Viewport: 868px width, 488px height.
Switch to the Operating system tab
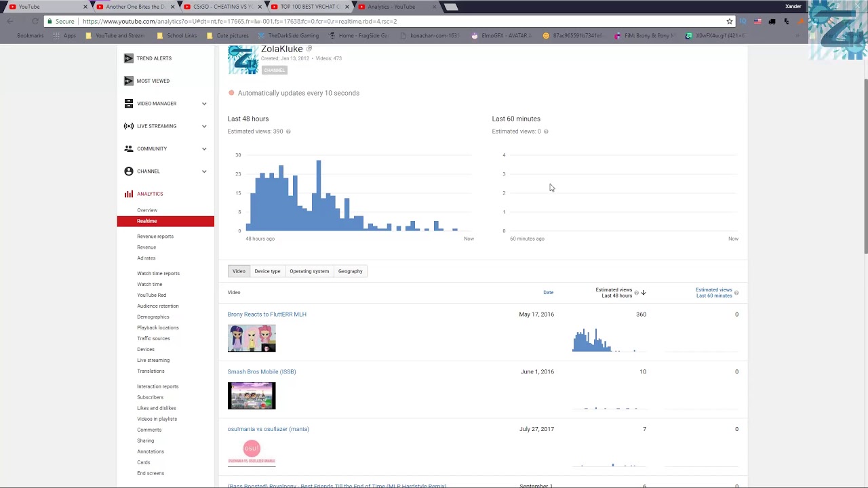[x=309, y=271]
